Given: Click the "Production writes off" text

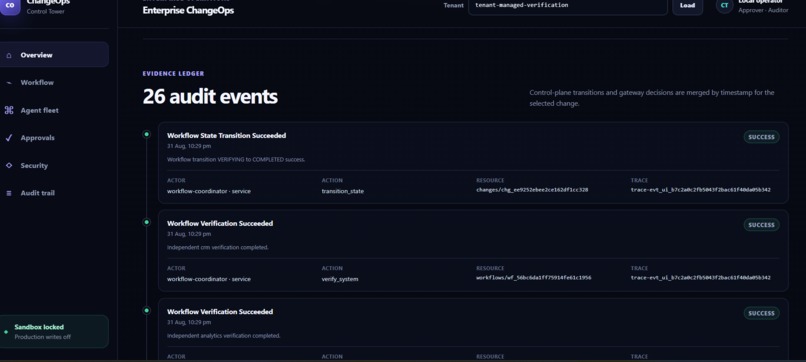Looking at the screenshot, I should coord(43,337).
